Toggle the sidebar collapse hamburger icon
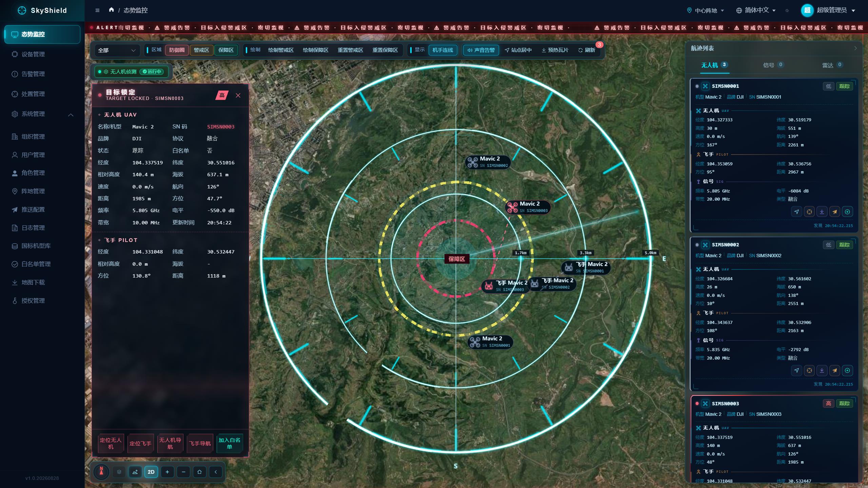This screenshot has height=488, width=868. click(97, 10)
